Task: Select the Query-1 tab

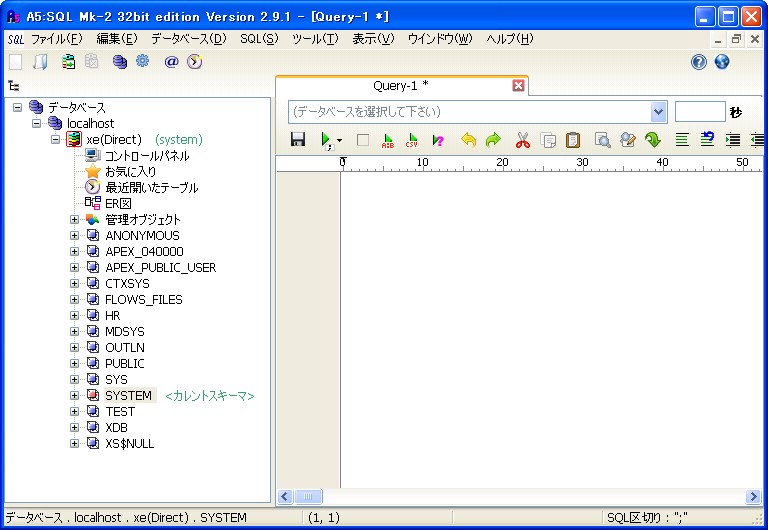Action: [x=401, y=86]
